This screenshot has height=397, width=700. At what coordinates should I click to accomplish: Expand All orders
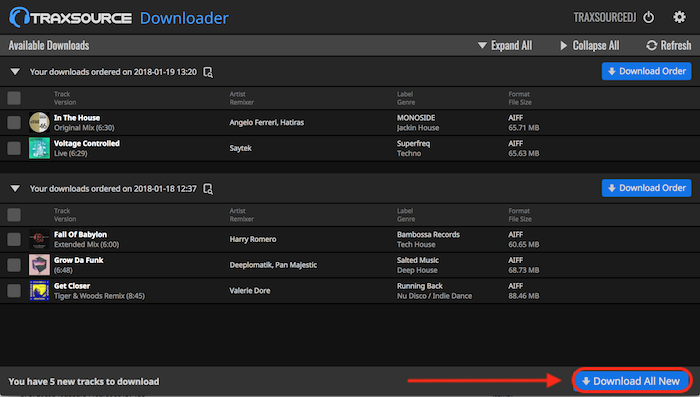pyautogui.click(x=504, y=46)
